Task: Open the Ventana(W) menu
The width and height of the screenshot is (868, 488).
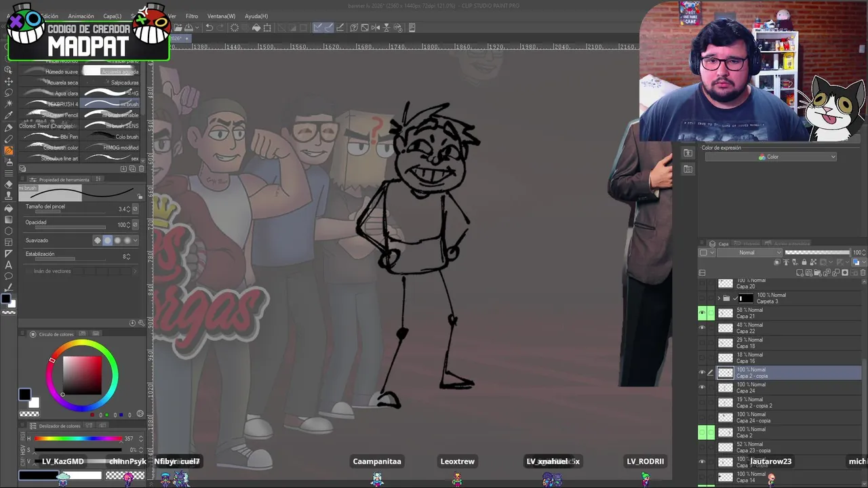Action: [x=221, y=16]
